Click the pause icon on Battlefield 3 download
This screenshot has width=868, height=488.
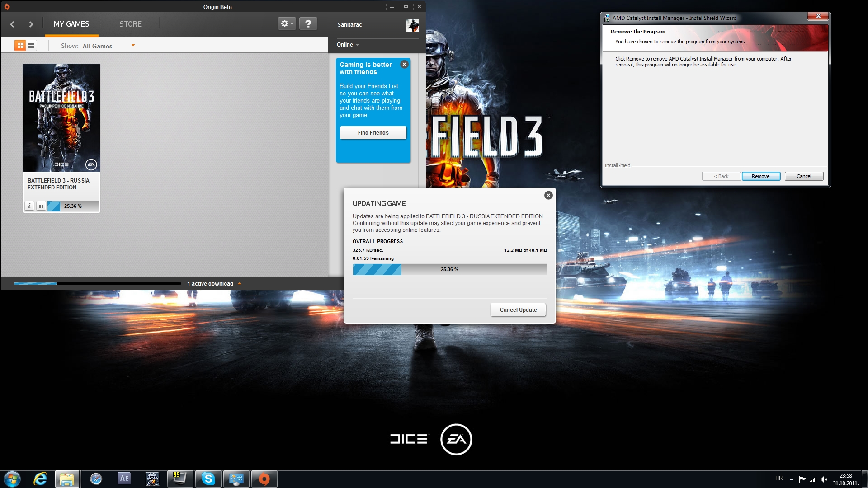coord(41,206)
